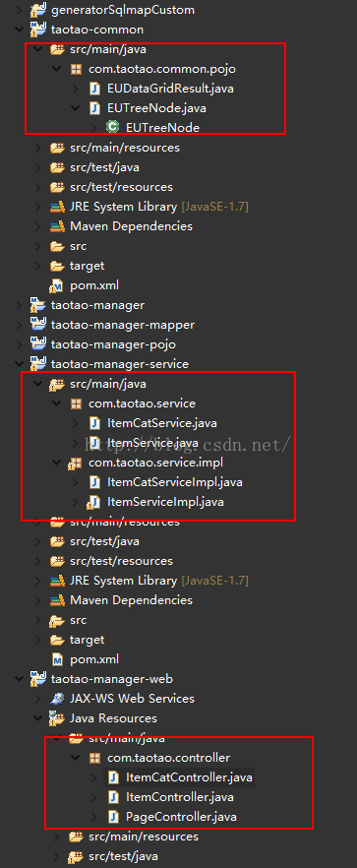Click the JAX-WS Web Services icon

pyautogui.click(x=58, y=699)
